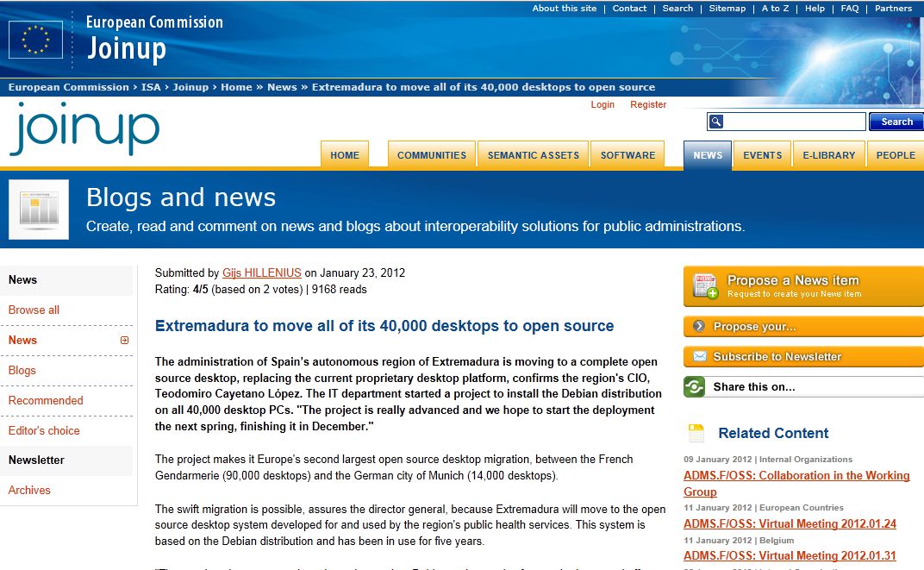Click the Propose a News item newspaper icon
Screen dimensions: 924x570
[x=705, y=286]
